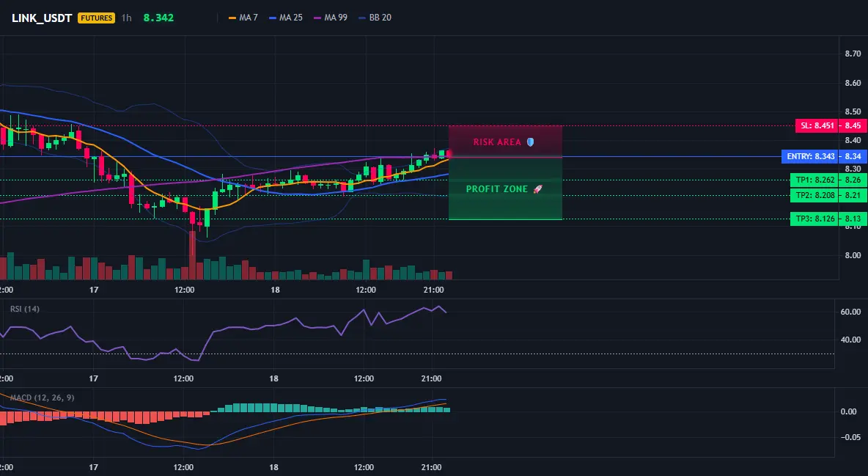868x476 pixels.
Task: Click the 60.00 RSI axis label
Action: (x=850, y=312)
